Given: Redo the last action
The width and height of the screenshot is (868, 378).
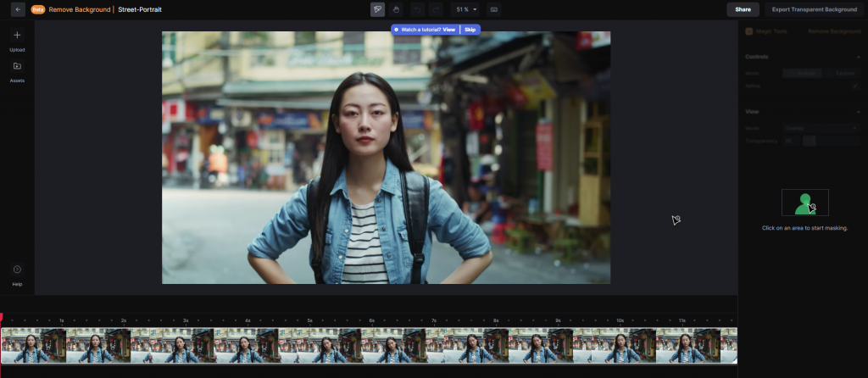Looking at the screenshot, I should tap(436, 9).
